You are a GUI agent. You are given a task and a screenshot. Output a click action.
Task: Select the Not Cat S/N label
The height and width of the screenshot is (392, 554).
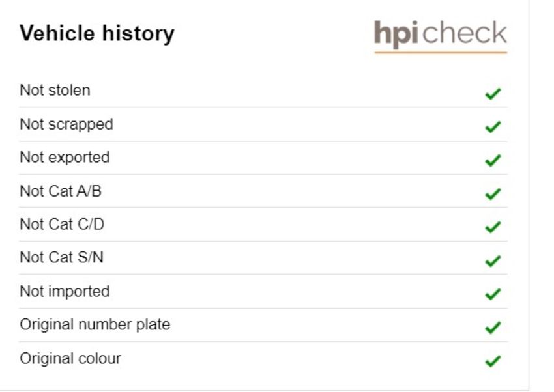[x=62, y=258]
